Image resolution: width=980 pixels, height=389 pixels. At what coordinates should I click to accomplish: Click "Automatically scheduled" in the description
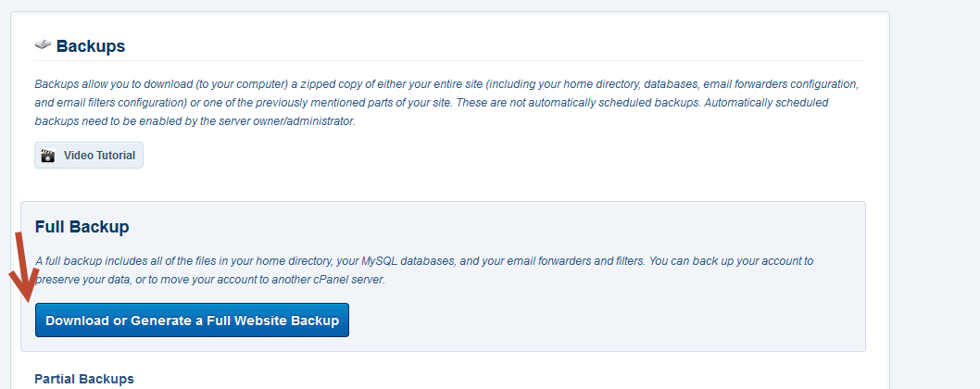tap(766, 103)
